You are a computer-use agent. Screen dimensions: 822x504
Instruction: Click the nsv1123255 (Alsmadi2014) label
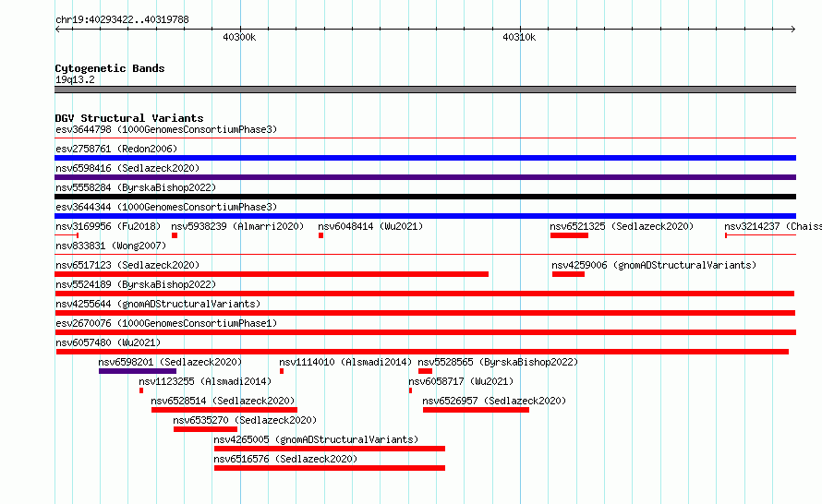(205, 381)
